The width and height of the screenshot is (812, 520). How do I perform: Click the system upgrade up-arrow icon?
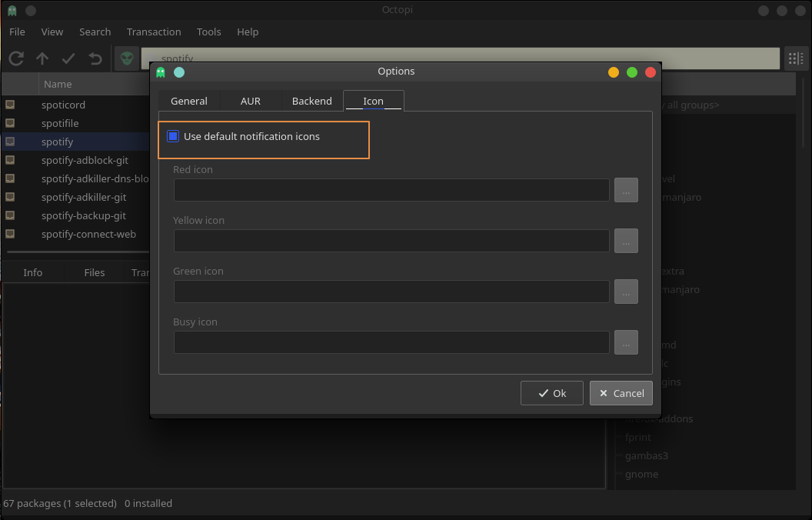pyautogui.click(x=42, y=58)
